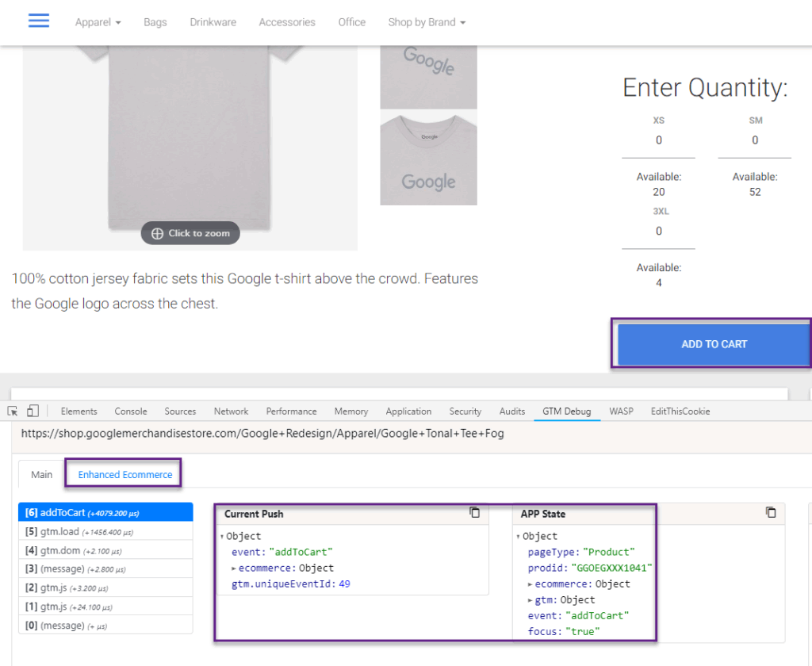The image size is (812, 666).
Task: Click the prodid "GGOEGXXX1041" value
Action: tap(611, 568)
